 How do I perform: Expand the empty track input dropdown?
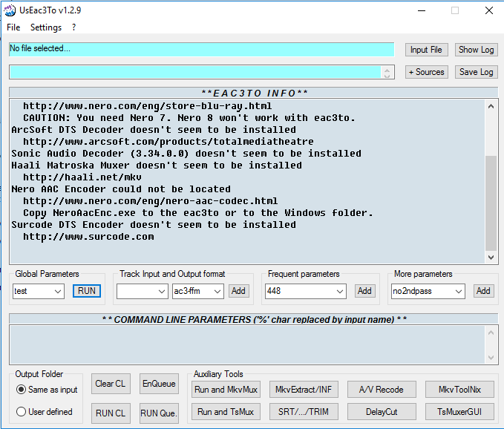(x=162, y=292)
